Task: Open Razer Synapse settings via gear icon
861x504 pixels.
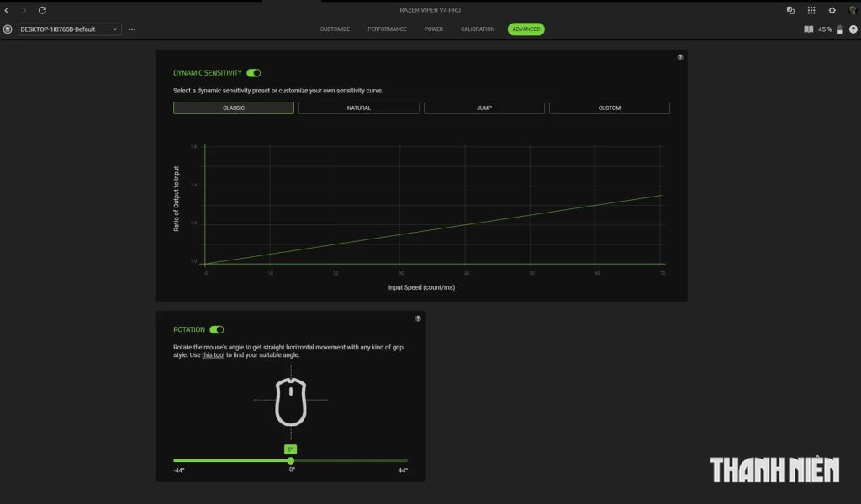Action: [x=832, y=9]
